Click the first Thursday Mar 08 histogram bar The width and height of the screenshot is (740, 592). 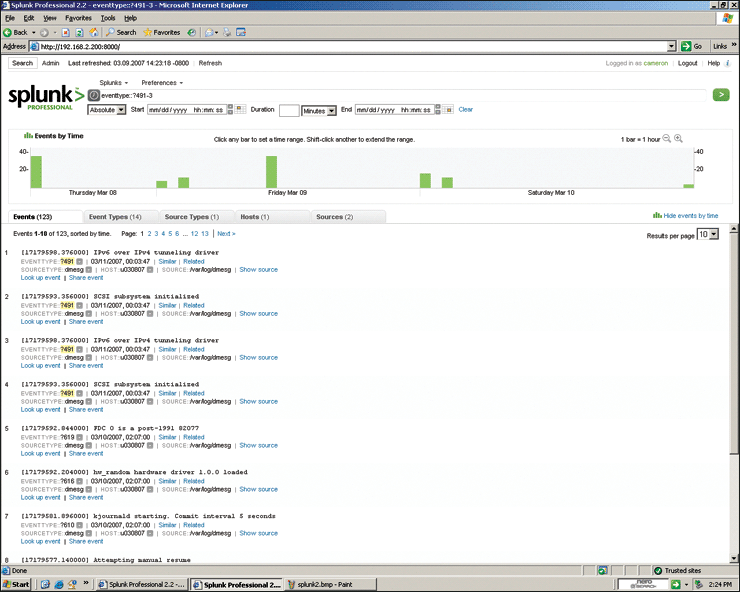pos(36,172)
